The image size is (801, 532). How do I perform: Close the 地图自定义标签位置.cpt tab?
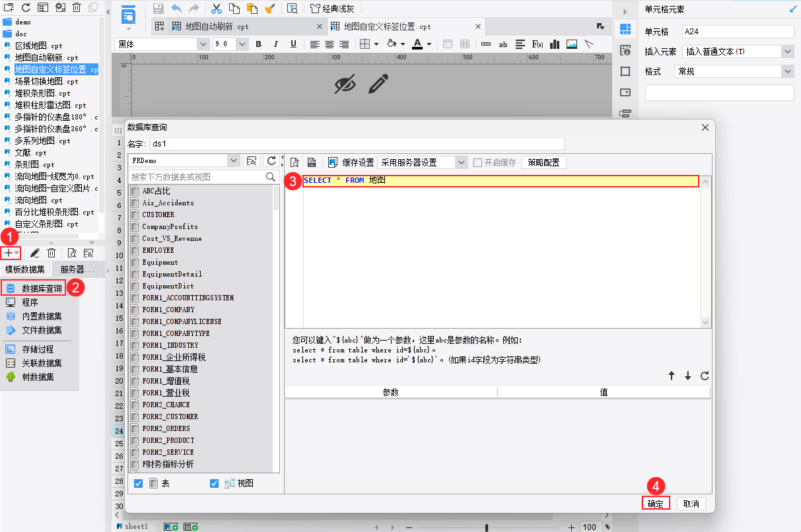point(479,26)
